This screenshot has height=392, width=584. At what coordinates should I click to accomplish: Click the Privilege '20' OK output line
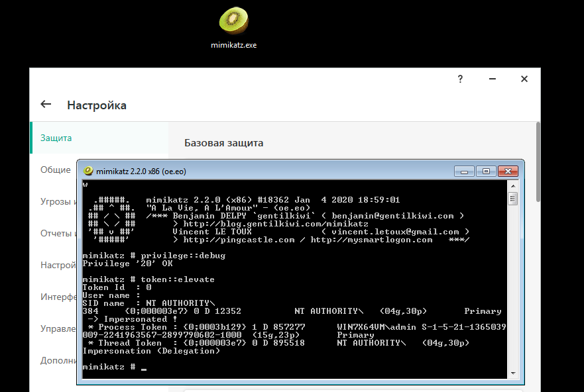click(x=128, y=264)
